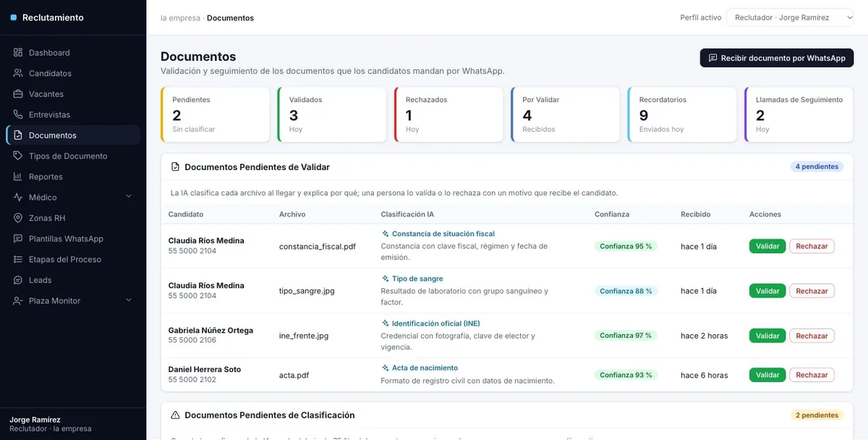Viewport: 868px width, 440px height.
Task: Reject the constancia_fiscal.pdf document
Action: (x=812, y=246)
